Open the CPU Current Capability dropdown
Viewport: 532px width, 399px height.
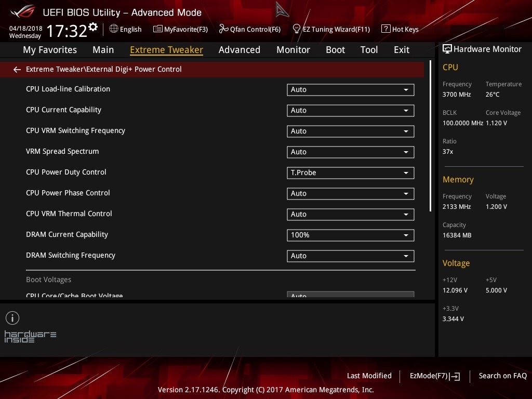tap(351, 110)
